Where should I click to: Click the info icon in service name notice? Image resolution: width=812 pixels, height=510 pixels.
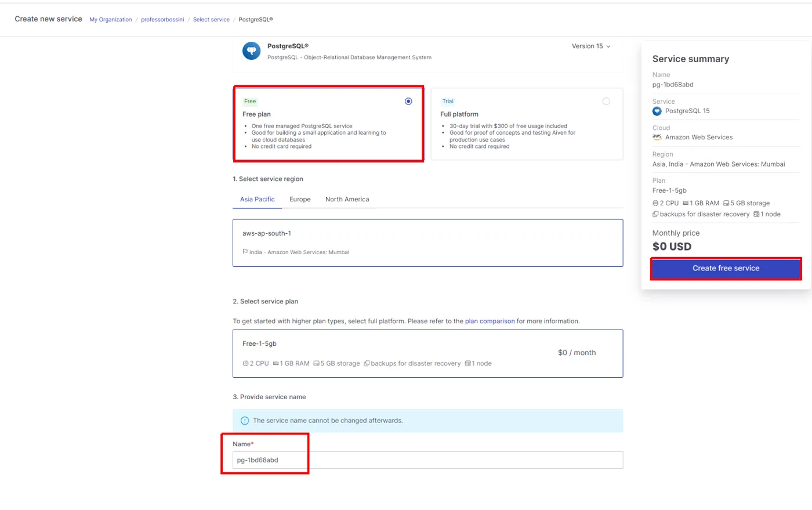245,421
